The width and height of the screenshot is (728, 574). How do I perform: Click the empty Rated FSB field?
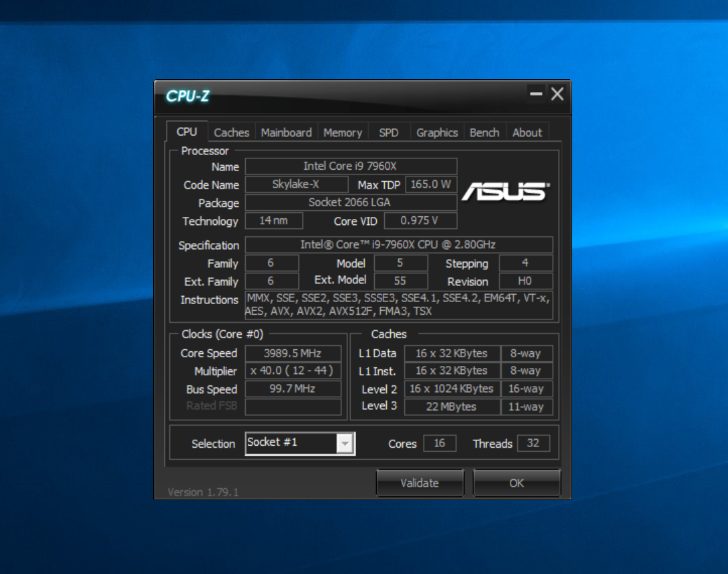click(293, 406)
